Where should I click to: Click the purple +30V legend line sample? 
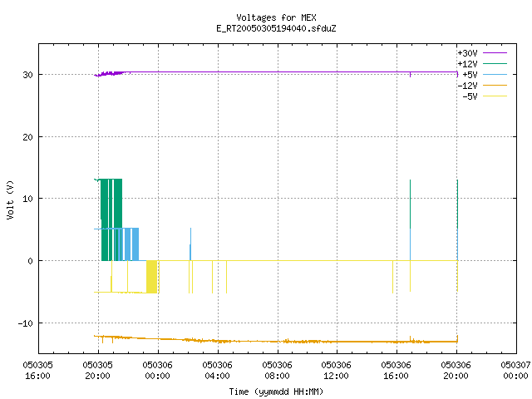495,52
